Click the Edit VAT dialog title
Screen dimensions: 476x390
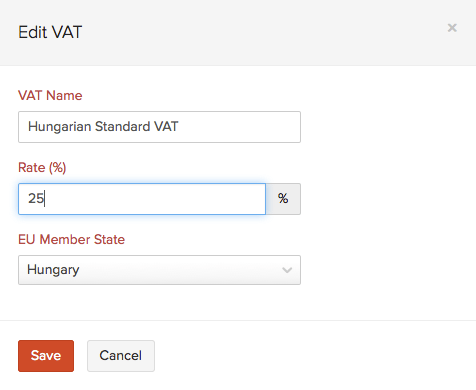pyautogui.click(x=50, y=32)
